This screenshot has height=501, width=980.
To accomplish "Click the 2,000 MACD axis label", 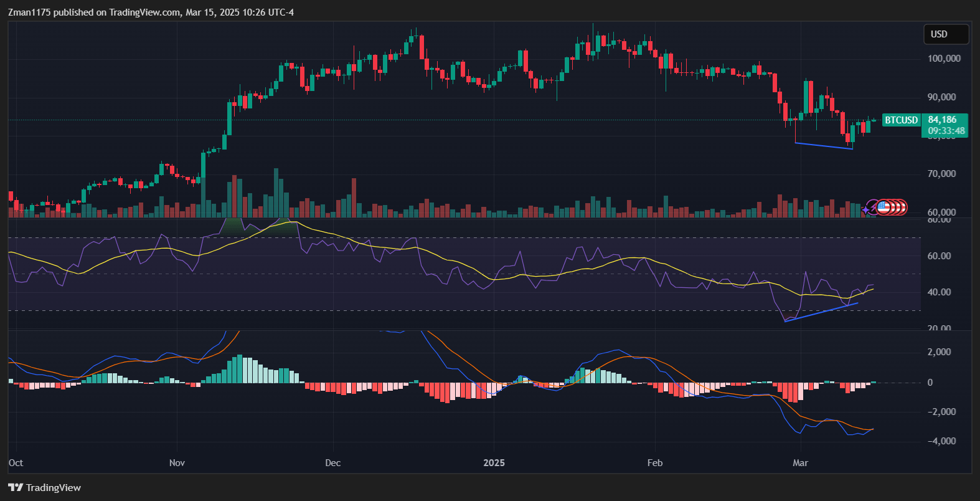I will coord(939,352).
